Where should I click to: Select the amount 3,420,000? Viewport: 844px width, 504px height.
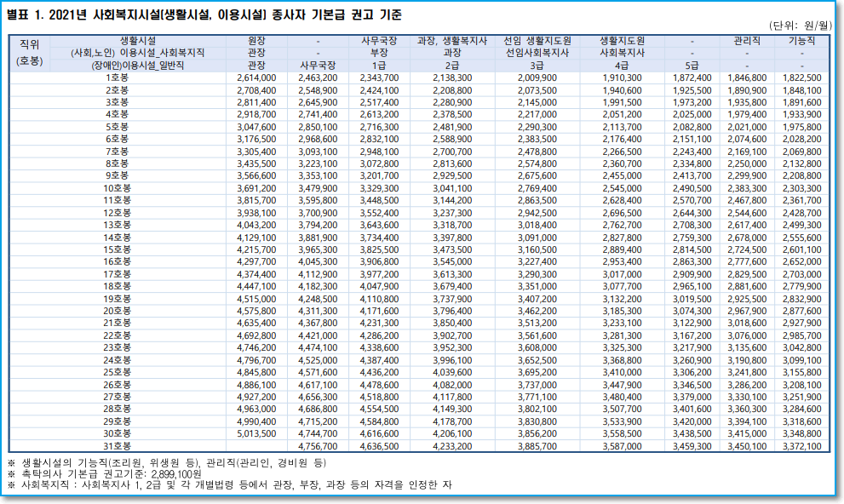(692, 421)
